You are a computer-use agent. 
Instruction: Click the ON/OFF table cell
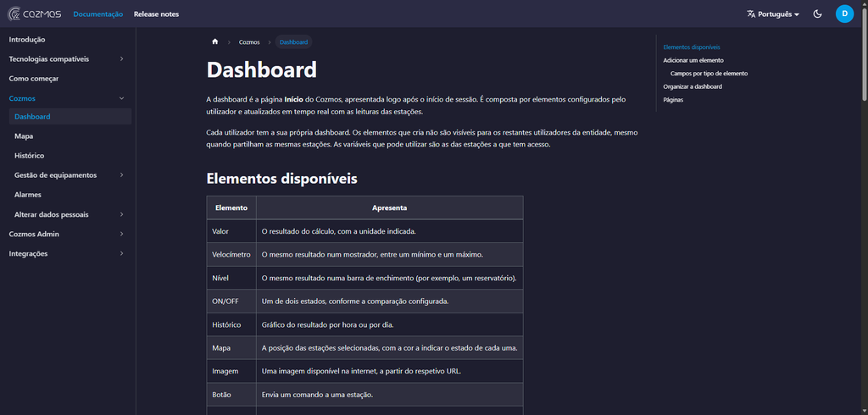(231, 301)
